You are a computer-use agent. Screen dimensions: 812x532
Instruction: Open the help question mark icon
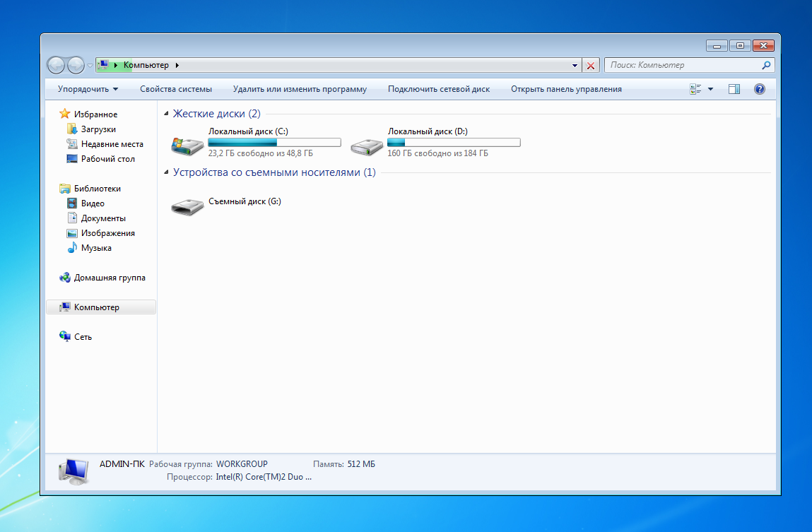(759, 89)
